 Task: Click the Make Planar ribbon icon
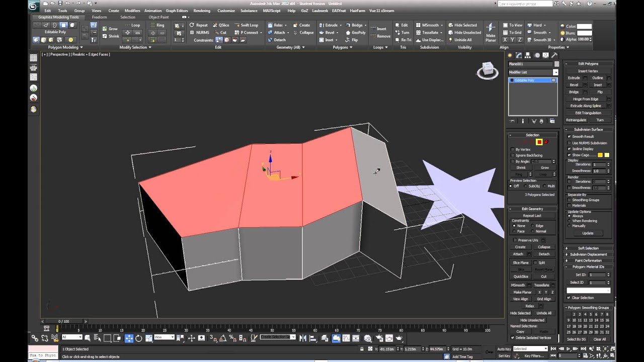click(491, 32)
